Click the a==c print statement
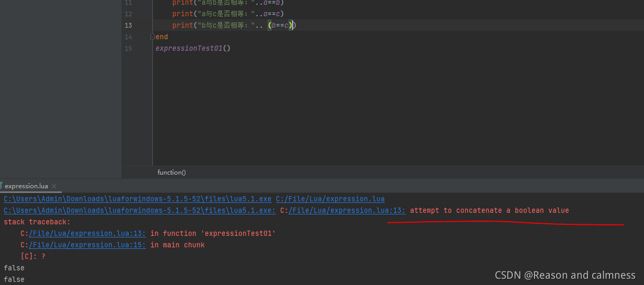Viewport: 644px width, 285px height. (x=228, y=14)
